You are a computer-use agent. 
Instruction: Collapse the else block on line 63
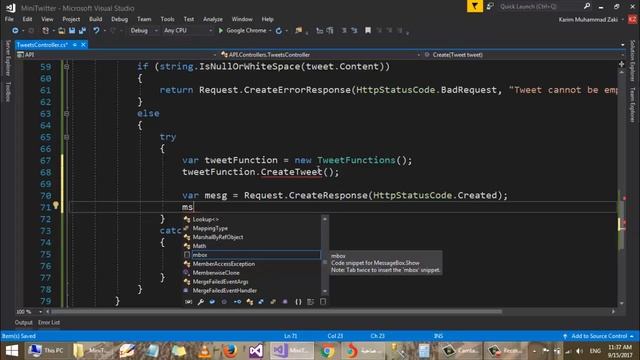(67, 113)
